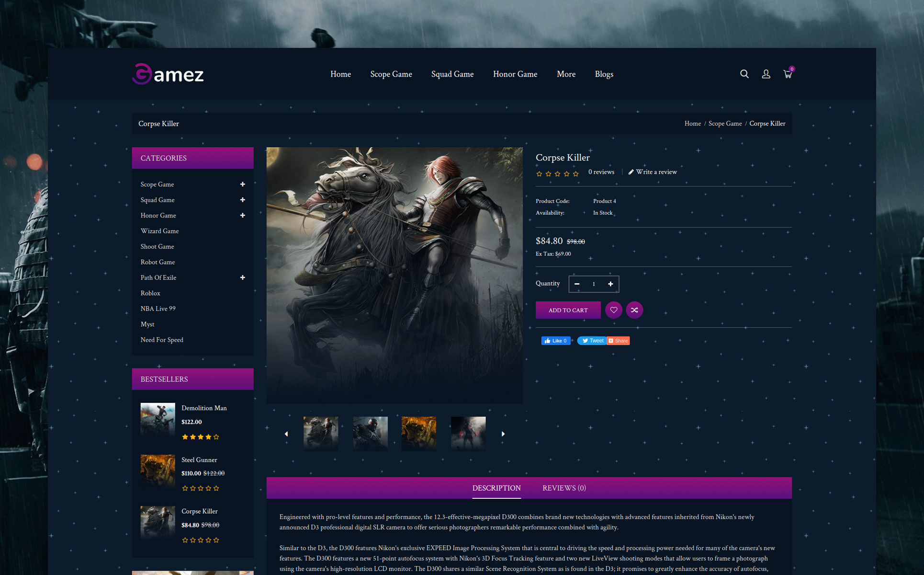This screenshot has width=924, height=575.
Task: Open the Scope Game sidebar category link
Action: (x=157, y=184)
